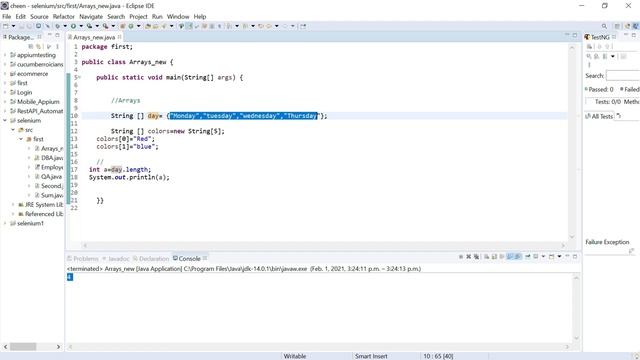This screenshot has height=360, width=640.
Task: Open the Project menu
Action: (x=138, y=17)
